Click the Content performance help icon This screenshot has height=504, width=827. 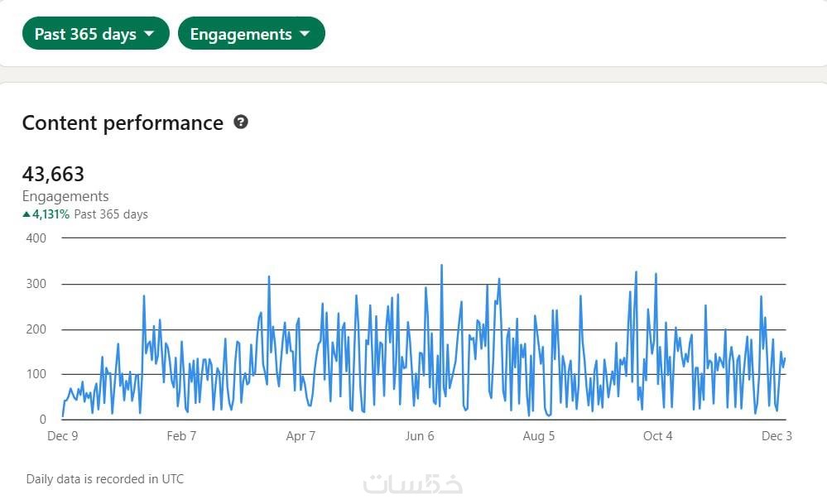coord(241,122)
